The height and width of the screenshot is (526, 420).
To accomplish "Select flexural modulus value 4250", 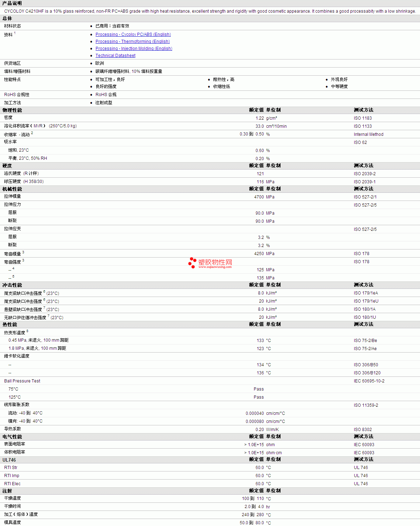I will tap(259, 254).
